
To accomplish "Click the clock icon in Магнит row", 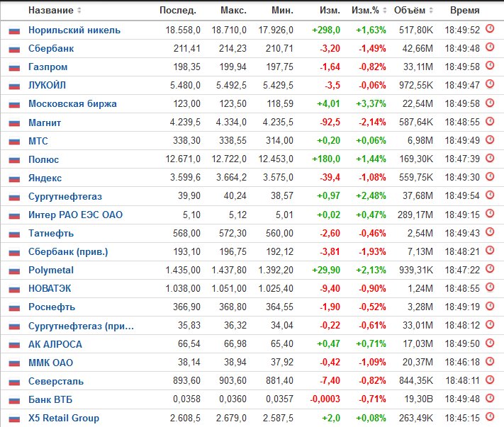I will pyautogui.click(x=490, y=121).
